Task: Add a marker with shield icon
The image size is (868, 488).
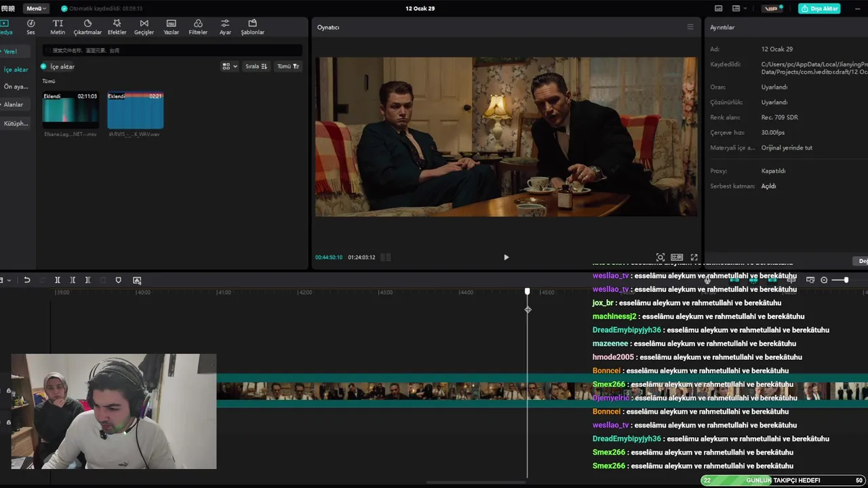Action: (118, 280)
